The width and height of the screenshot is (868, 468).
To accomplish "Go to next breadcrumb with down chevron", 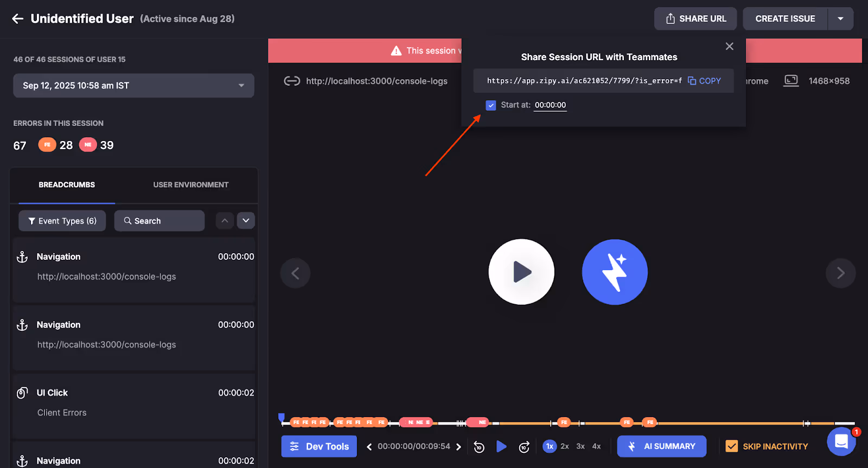I will pyautogui.click(x=246, y=221).
